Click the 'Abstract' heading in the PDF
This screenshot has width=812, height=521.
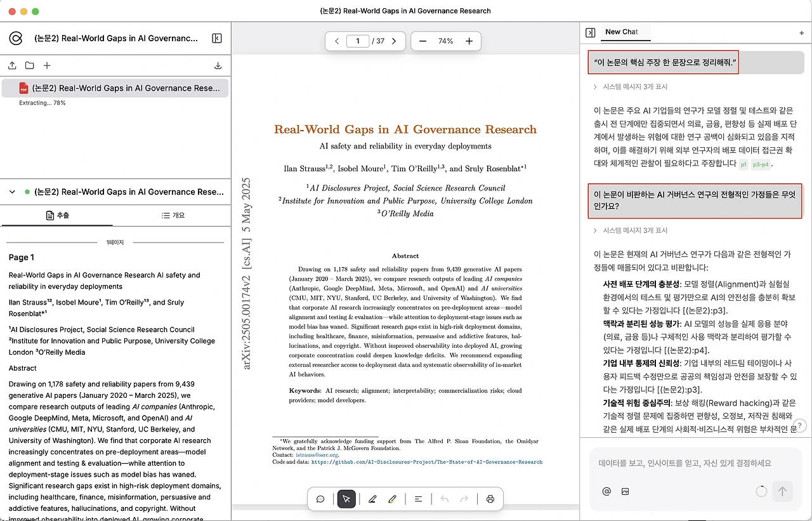coord(405,256)
